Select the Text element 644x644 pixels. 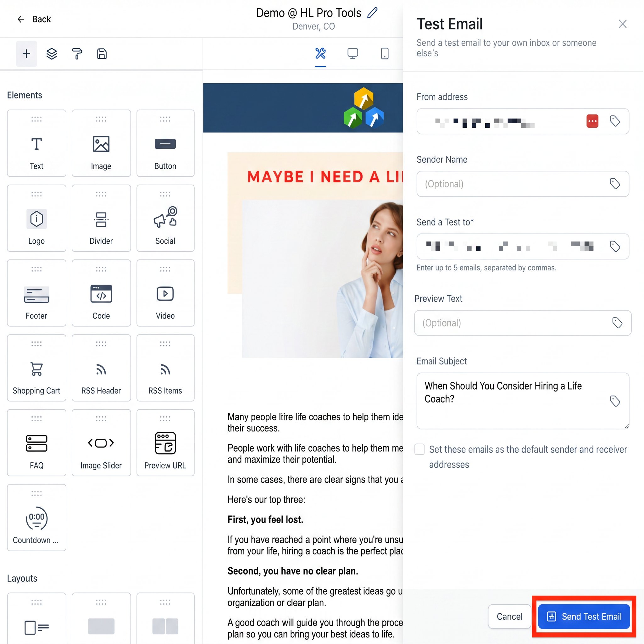[37, 143]
